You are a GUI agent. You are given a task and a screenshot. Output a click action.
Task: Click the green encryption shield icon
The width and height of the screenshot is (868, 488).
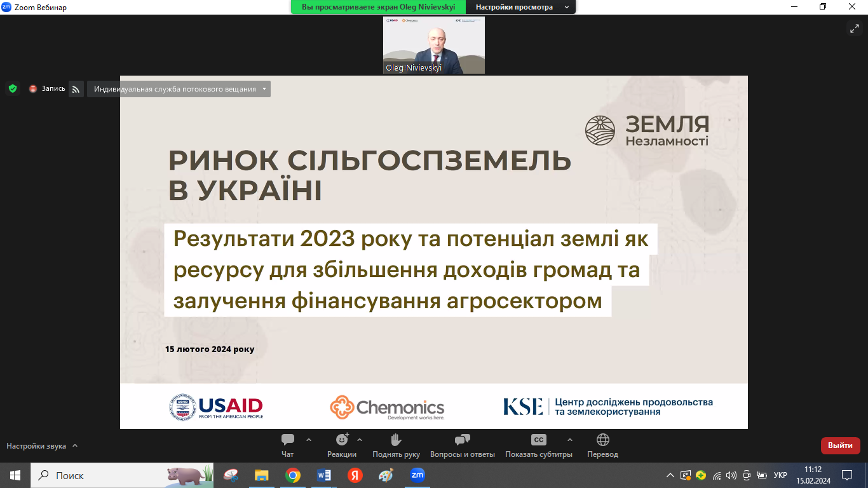pyautogui.click(x=13, y=89)
